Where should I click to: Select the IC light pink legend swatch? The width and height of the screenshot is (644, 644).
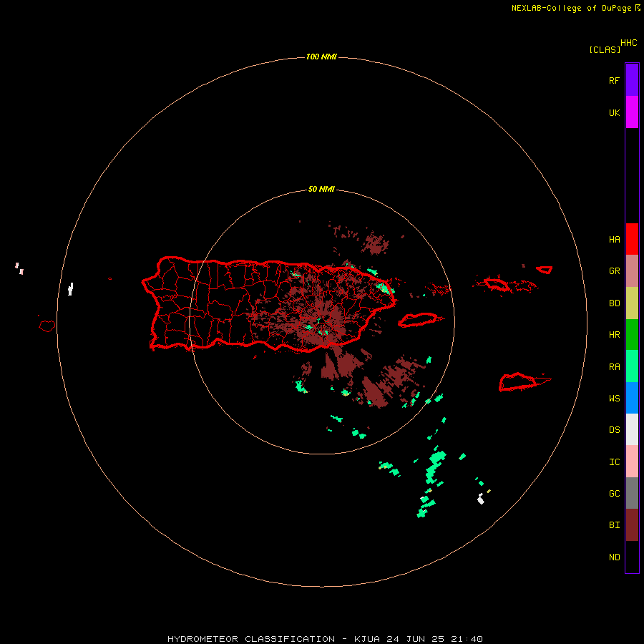(632, 462)
